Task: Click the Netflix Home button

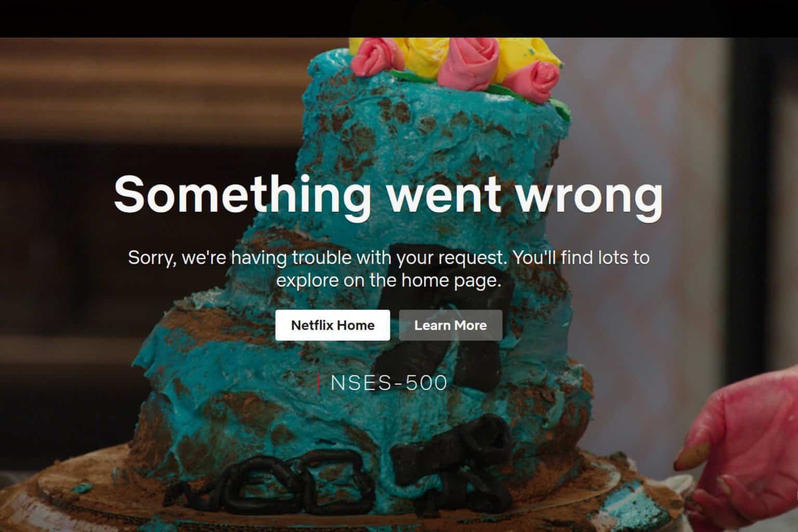Action: click(x=332, y=325)
